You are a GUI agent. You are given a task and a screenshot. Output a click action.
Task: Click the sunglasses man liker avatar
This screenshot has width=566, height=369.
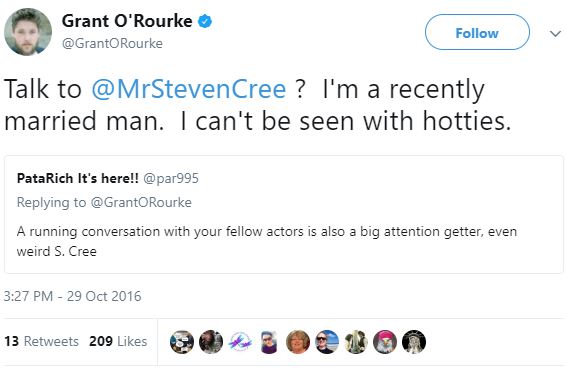coord(327,342)
